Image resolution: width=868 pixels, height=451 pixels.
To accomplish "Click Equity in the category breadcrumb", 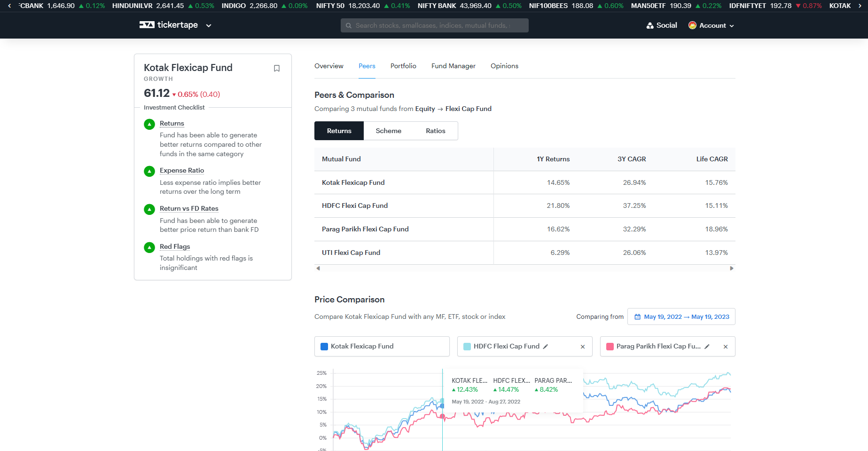I will tap(425, 109).
